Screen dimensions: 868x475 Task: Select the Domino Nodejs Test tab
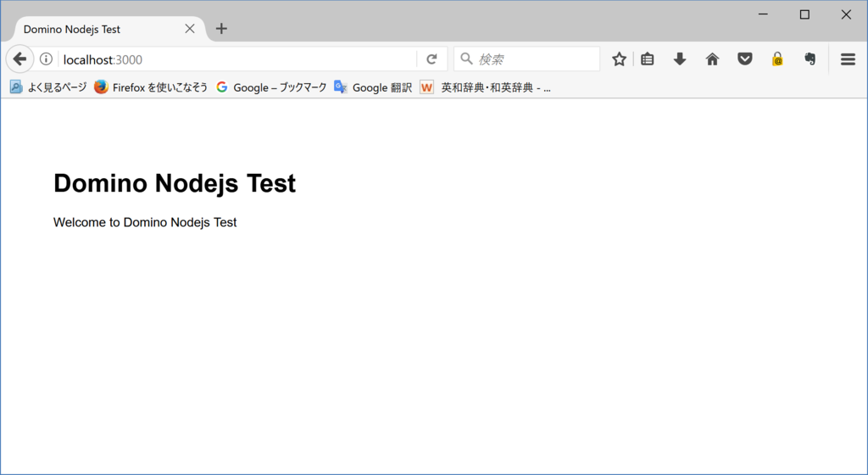(x=109, y=29)
